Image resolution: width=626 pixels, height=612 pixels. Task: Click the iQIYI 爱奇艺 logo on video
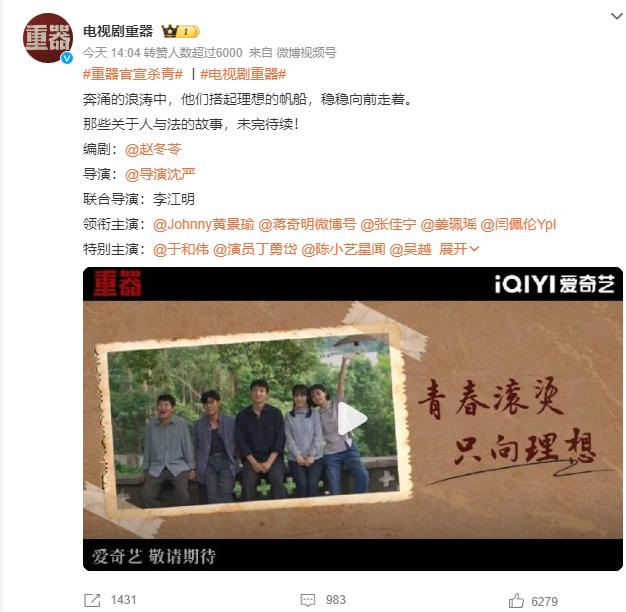554,284
